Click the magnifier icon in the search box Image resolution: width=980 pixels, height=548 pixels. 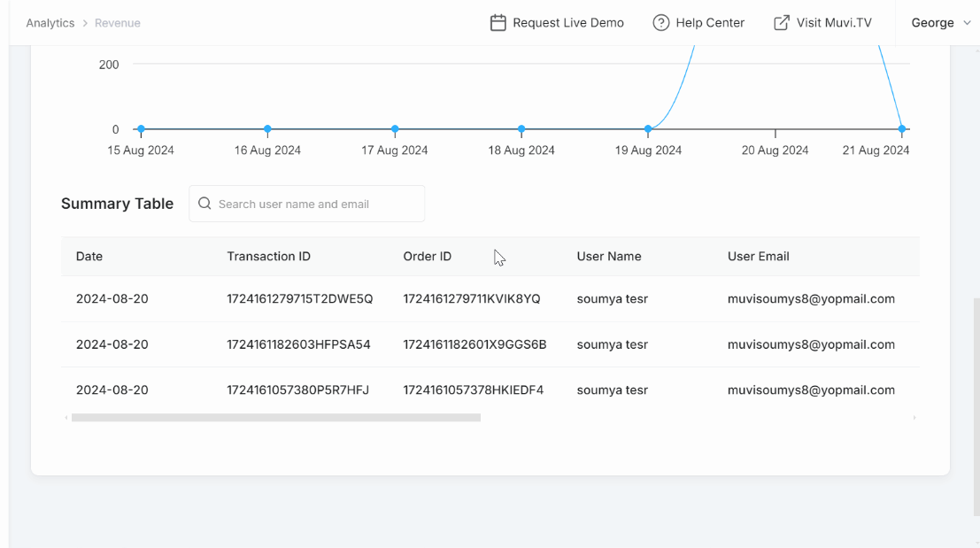204,204
